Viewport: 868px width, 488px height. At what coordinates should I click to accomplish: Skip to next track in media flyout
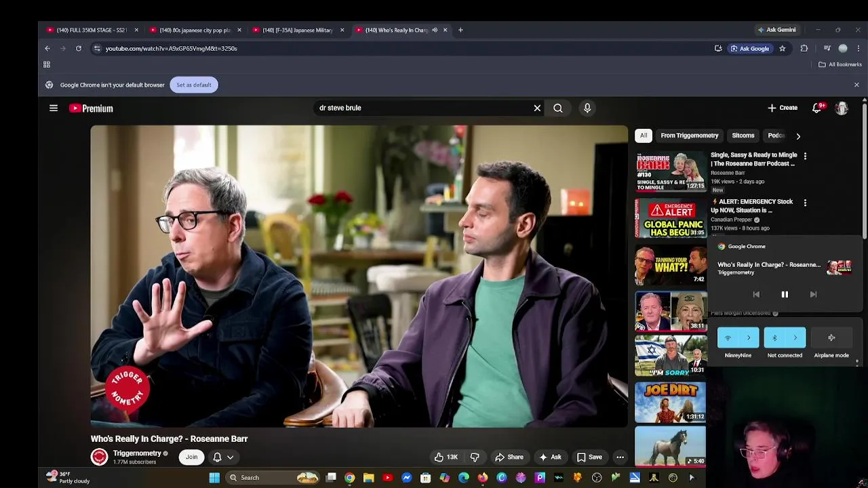click(813, 294)
